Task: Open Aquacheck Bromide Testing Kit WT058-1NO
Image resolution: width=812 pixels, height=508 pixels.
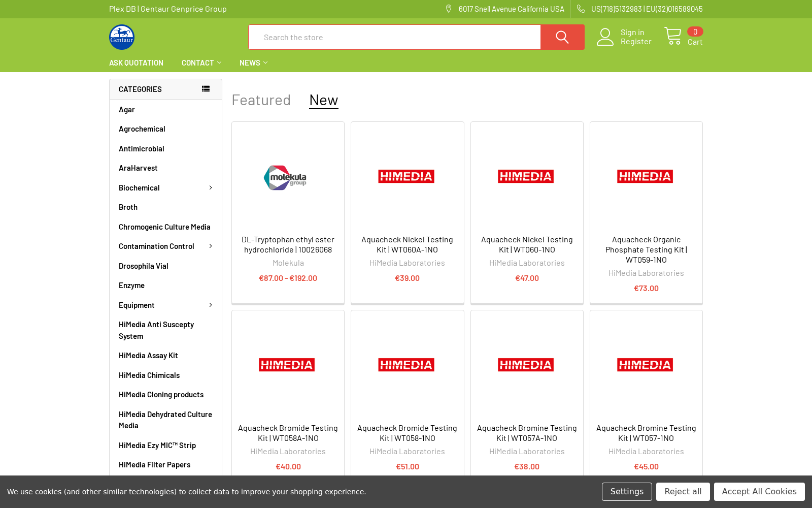Action: (x=407, y=433)
